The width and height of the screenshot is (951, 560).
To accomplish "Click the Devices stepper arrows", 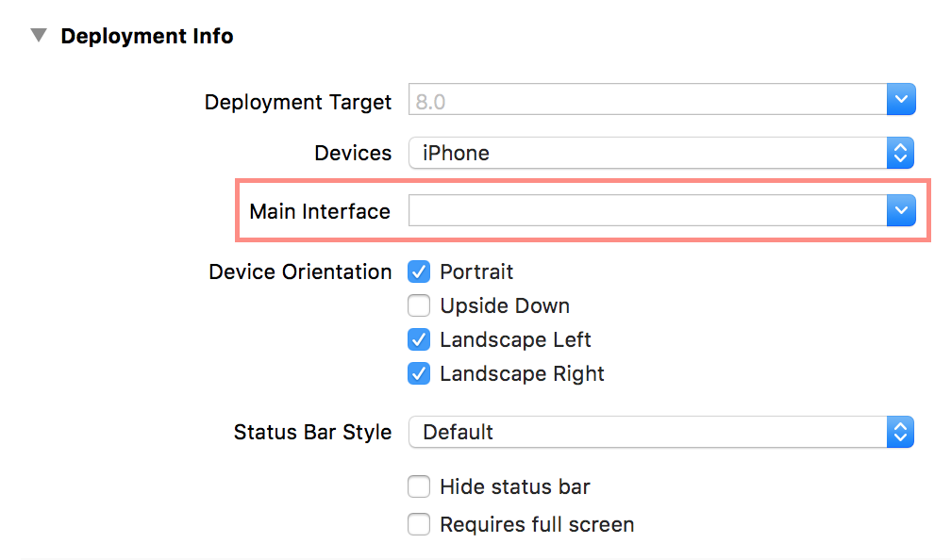I will click(901, 152).
